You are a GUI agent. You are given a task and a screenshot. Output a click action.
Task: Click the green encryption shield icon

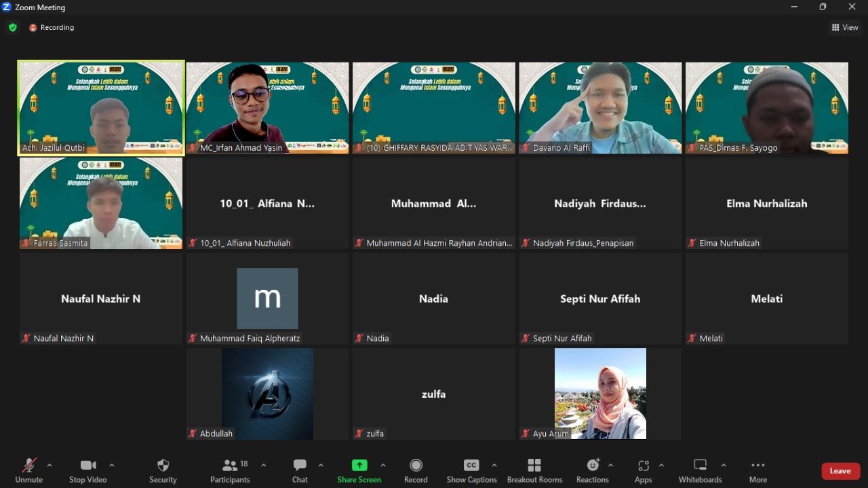coord(12,28)
